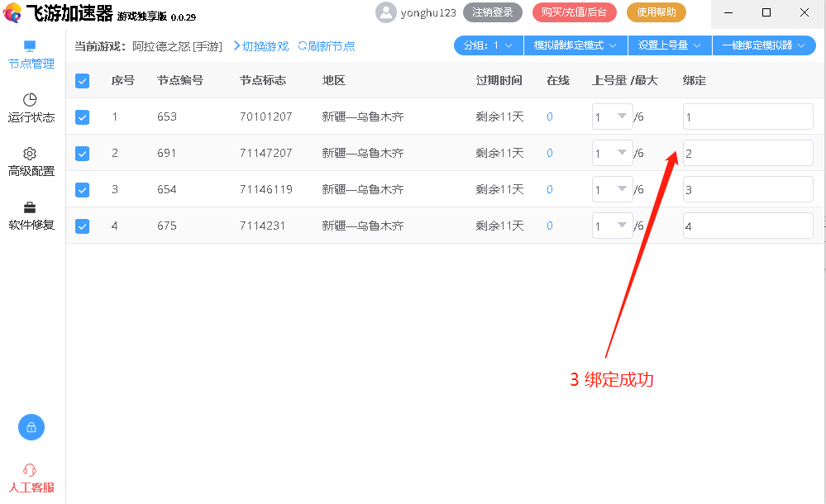The width and height of the screenshot is (826, 504).
Task: Open 上号量 dropdown for node 691
Action: pyautogui.click(x=612, y=153)
